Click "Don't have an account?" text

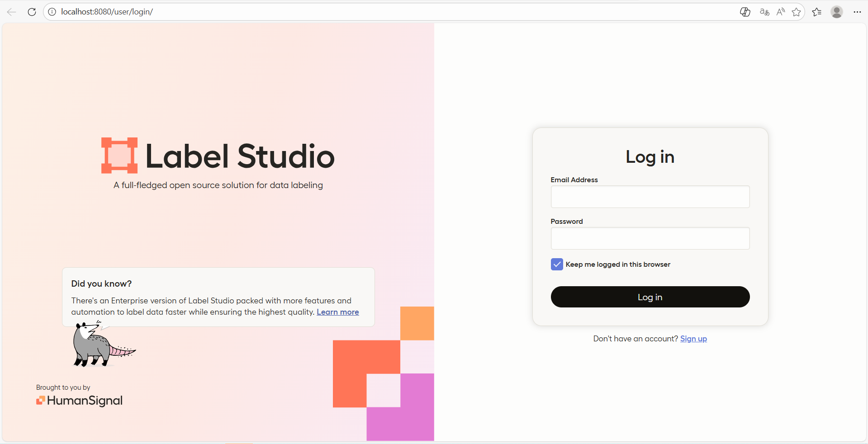coord(636,339)
